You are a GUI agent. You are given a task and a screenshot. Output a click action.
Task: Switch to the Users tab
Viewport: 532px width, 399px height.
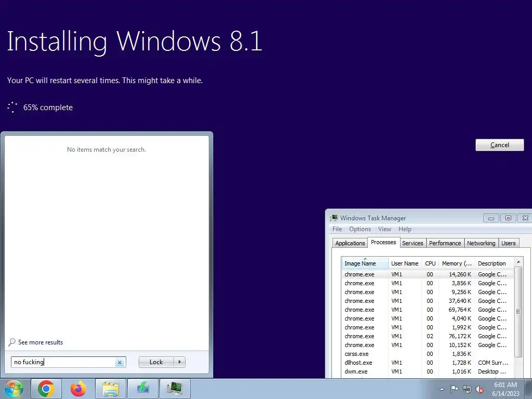click(x=508, y=243)
